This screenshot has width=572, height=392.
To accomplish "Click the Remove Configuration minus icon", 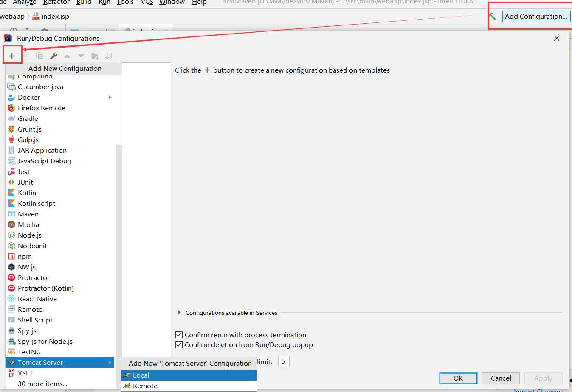I will [26, 56].
